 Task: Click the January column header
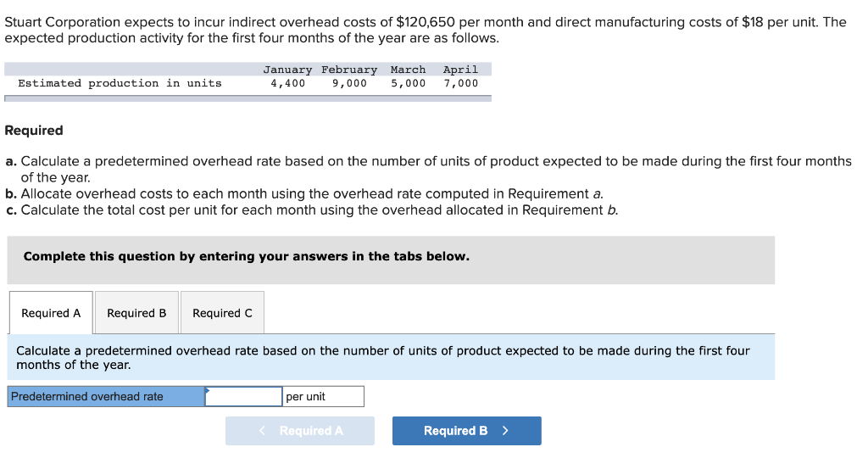click(287, 70)
